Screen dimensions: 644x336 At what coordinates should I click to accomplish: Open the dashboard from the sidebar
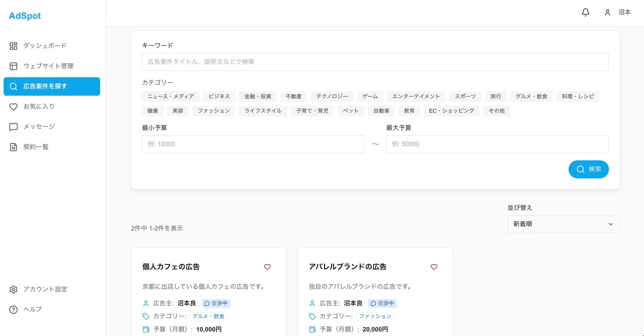pos(44,46)
